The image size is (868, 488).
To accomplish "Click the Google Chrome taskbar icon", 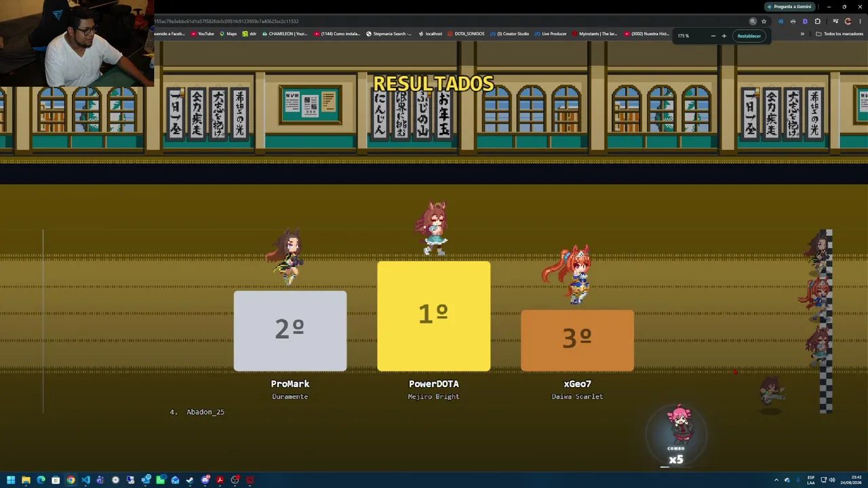I will coord(71,481).
